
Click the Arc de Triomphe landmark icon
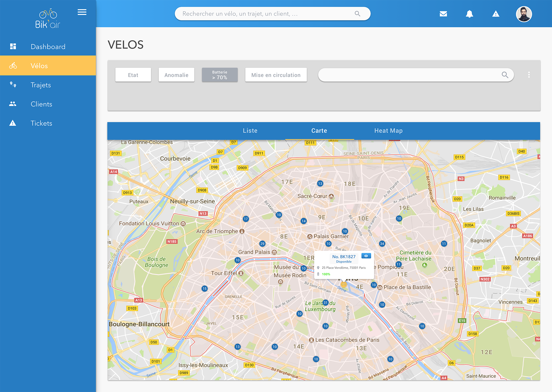(x=242, y=231)
